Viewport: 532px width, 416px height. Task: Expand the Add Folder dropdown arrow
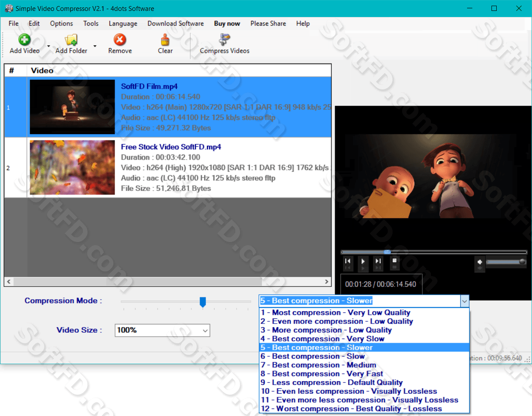pyautogui.click(x=95, y=45)
